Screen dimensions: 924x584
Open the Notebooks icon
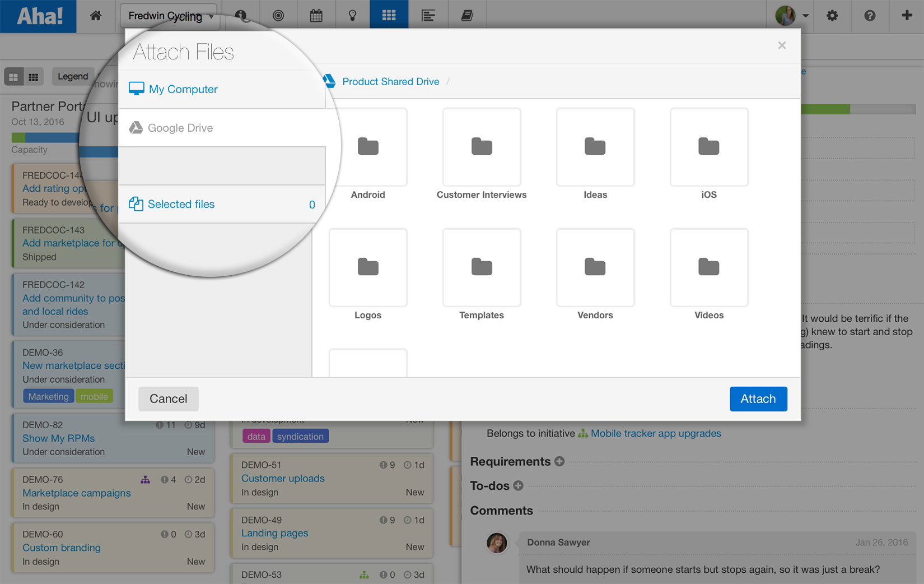467,16
